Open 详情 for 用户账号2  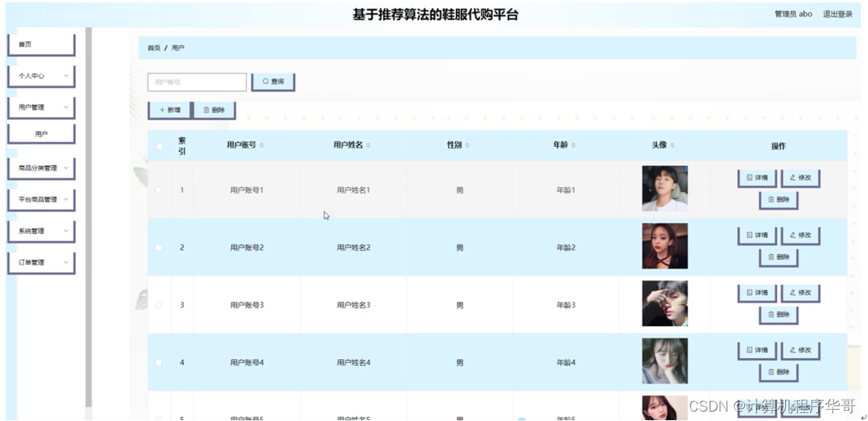coord(757,235)
